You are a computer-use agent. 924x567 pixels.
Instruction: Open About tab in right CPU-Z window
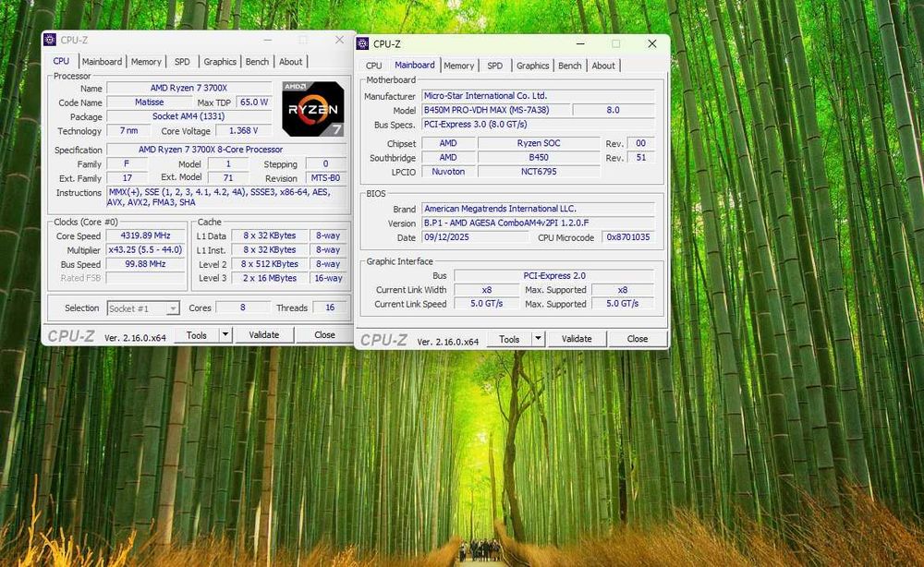point(603,66)
